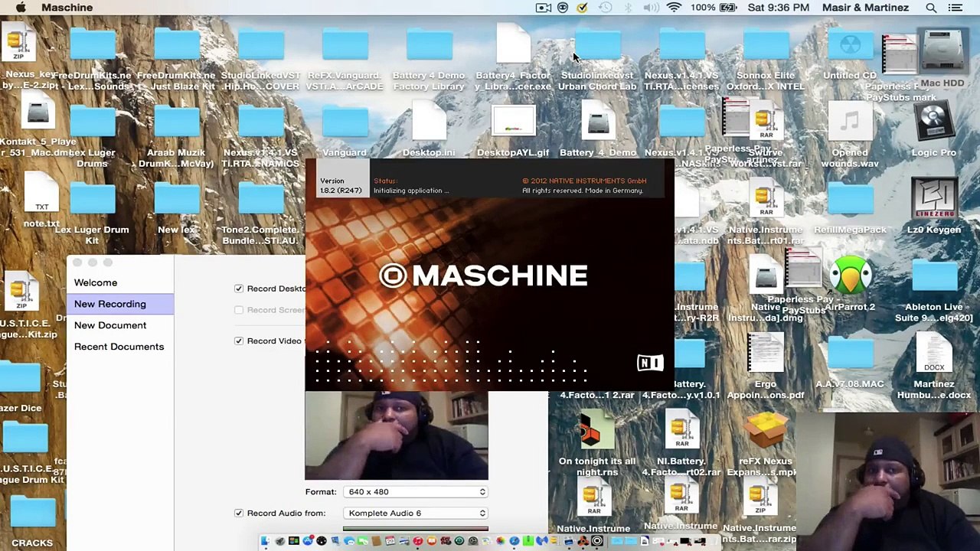Viewport: 980px width, 551px height.
Task: Select the reFX Nexus Expans...s.mpkg package
Action: coord(766,432)
